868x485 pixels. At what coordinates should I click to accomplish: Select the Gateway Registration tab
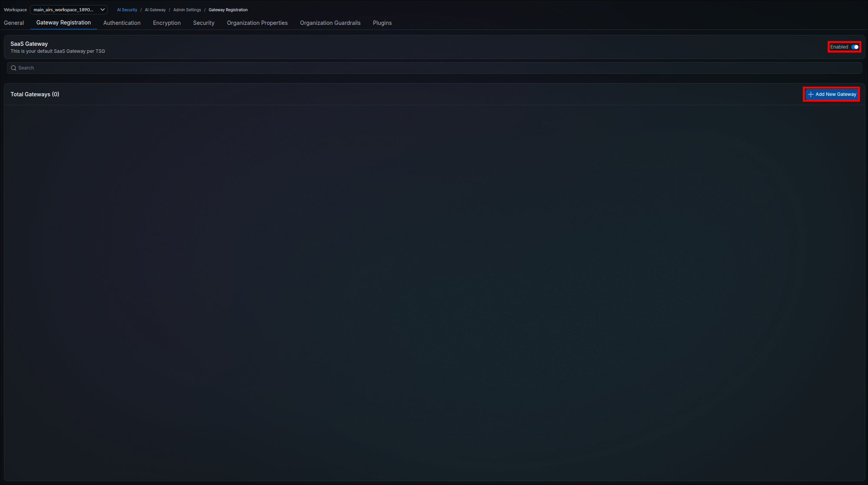(63, 23)
